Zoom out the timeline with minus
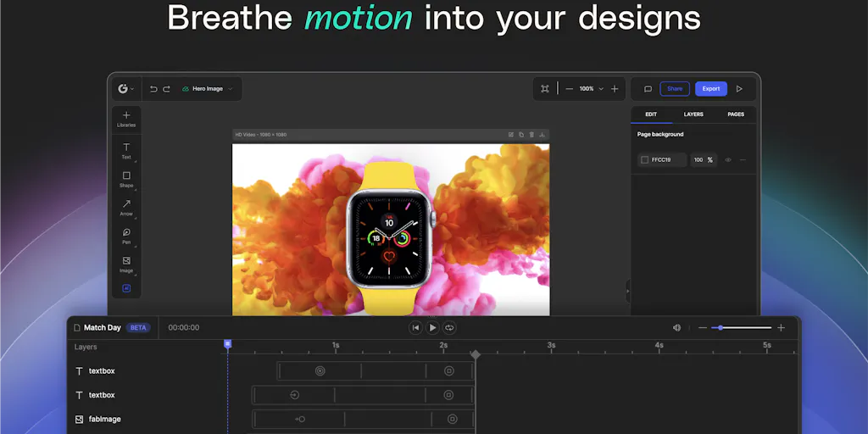The height and width of the screenshot is (434, 868). [x=703, y=328]
